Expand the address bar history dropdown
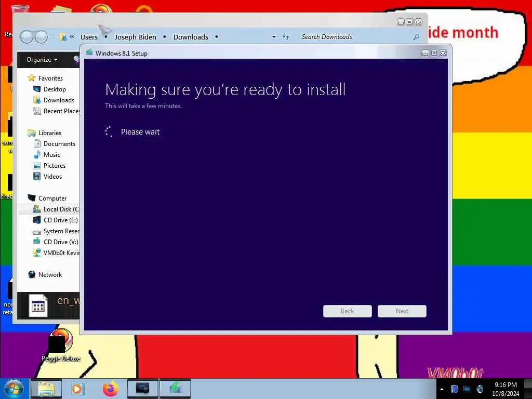 pyautogui.click(x=274, y=37)
